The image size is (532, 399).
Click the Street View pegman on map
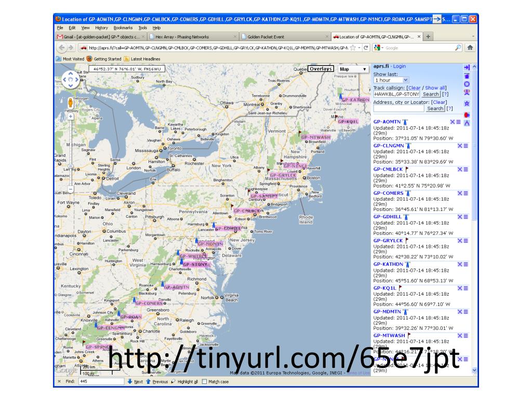coord(70,102)
